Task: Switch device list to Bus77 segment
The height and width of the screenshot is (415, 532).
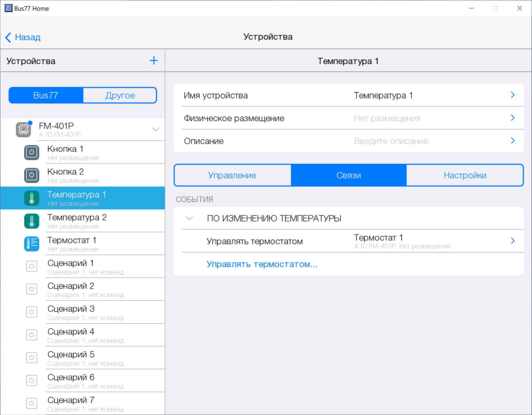Action: click(x=46, y=95)
